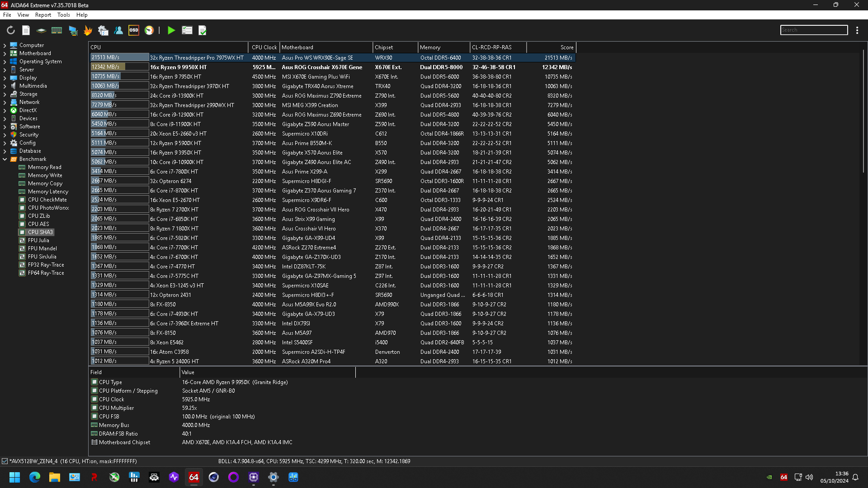Image resolution: width=868 pixels, height=488 pixels.
Task: Select the Memory Latency benchmark item
Action: tap(48, 192)
